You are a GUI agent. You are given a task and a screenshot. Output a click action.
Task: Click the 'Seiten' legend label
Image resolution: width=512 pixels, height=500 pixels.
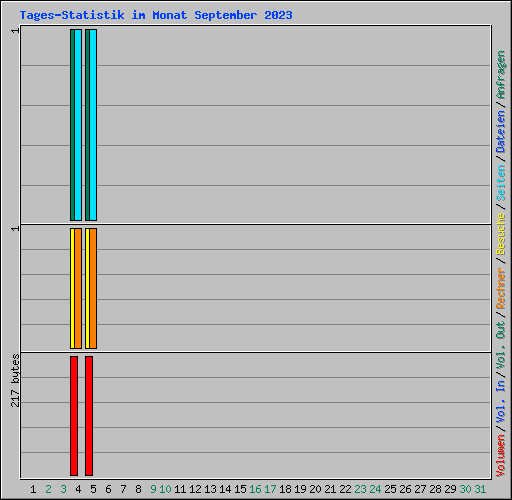pyautogui.click(x=501, y=183)
